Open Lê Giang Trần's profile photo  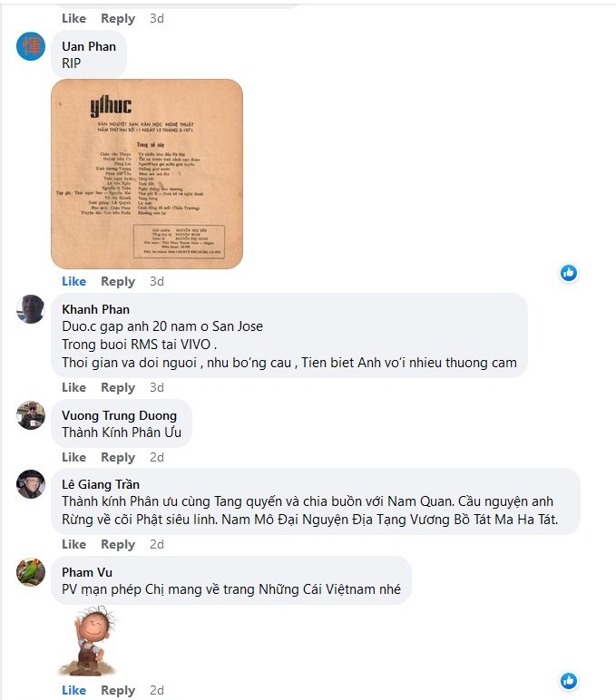(x=31, y=484)
